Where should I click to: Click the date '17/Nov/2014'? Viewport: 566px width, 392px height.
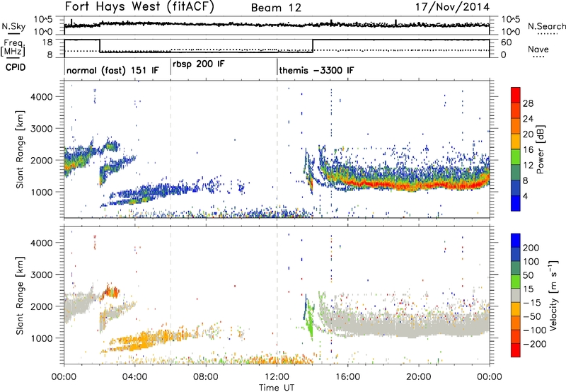[452, 7]
